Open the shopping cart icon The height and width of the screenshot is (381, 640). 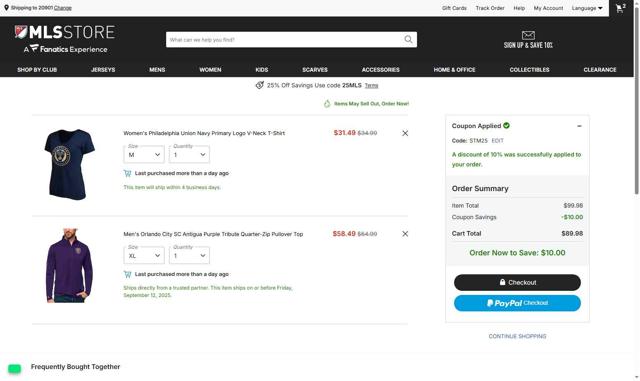(621, 8)
